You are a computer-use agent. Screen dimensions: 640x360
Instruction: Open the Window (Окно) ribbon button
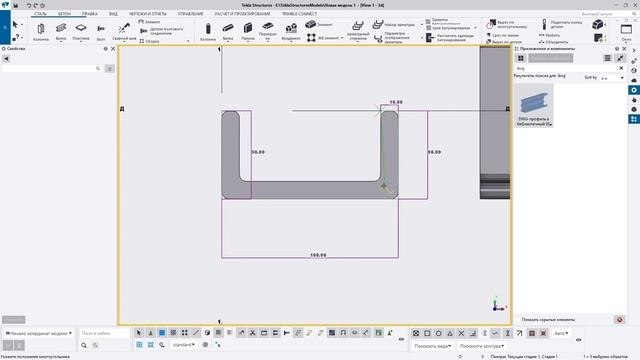click(626, 32)
